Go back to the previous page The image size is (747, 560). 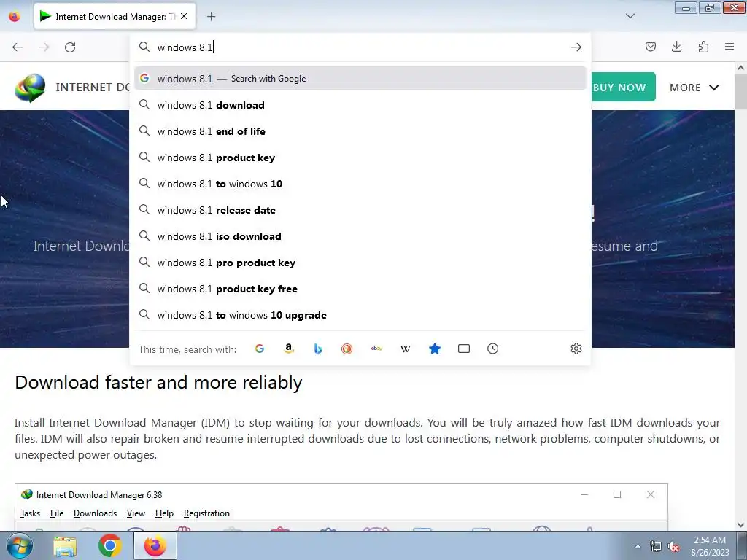[18, 47]
